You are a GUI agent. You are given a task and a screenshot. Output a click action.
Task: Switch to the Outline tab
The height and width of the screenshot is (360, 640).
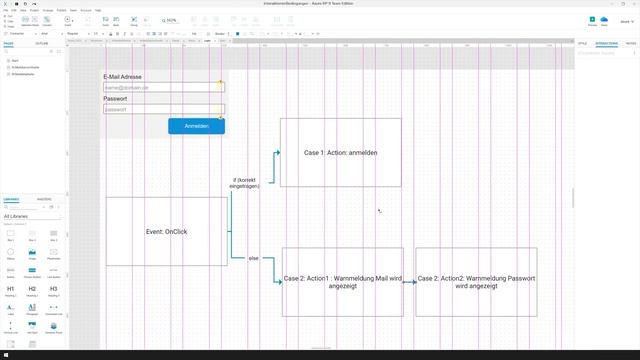pos(42,43)
